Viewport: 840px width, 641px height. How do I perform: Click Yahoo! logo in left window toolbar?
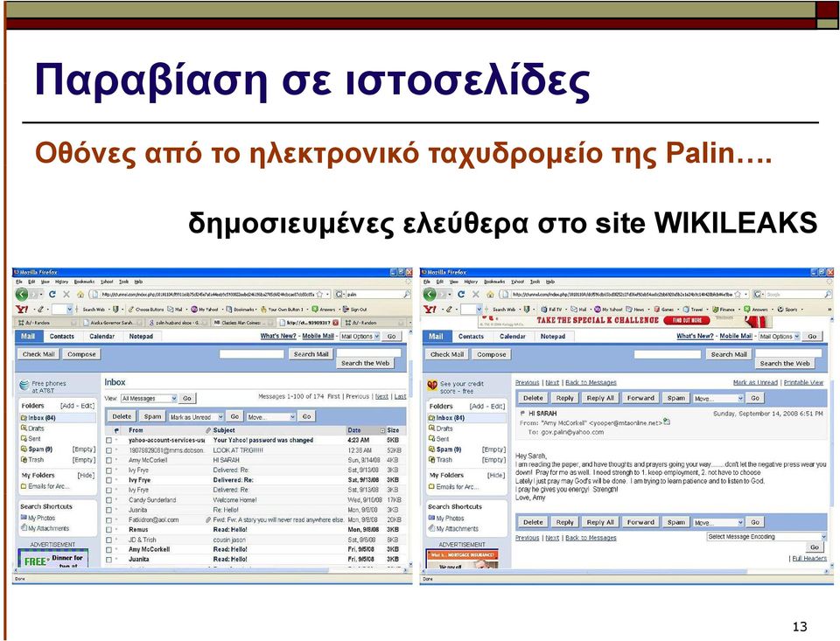pyautogui.click(x=22, y=309)
